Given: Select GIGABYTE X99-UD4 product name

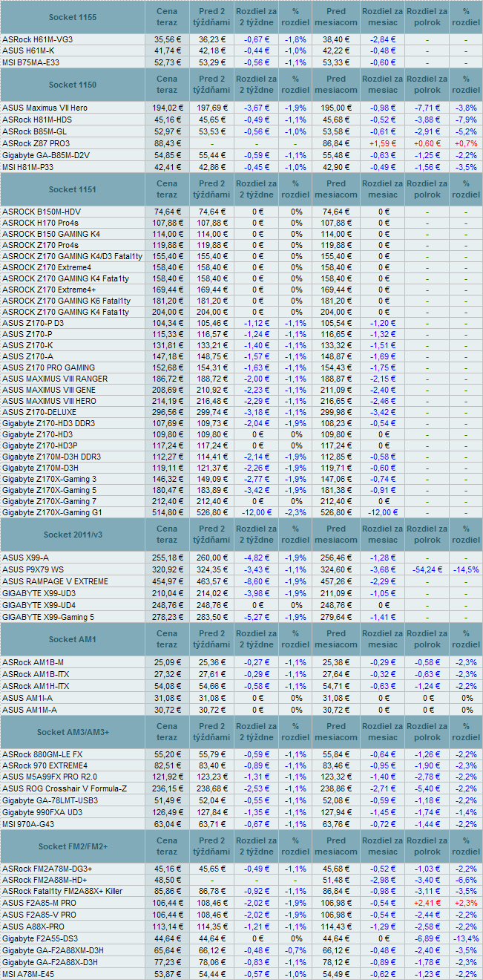Looking at the screenshot, I should coord(39,605).
